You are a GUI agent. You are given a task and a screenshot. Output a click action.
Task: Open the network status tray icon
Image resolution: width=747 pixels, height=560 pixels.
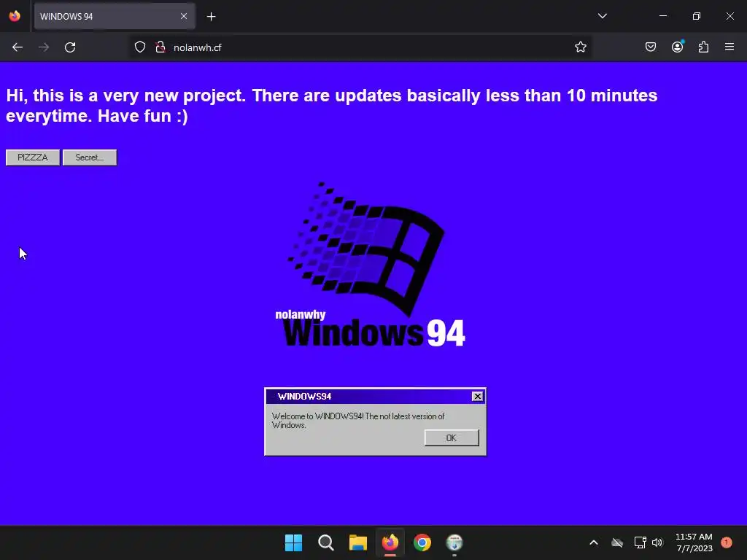(640, 542)
